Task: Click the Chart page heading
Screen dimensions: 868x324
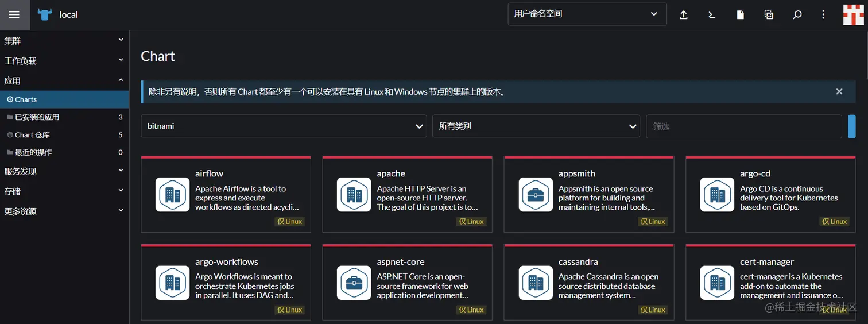Action: [158, 56]
